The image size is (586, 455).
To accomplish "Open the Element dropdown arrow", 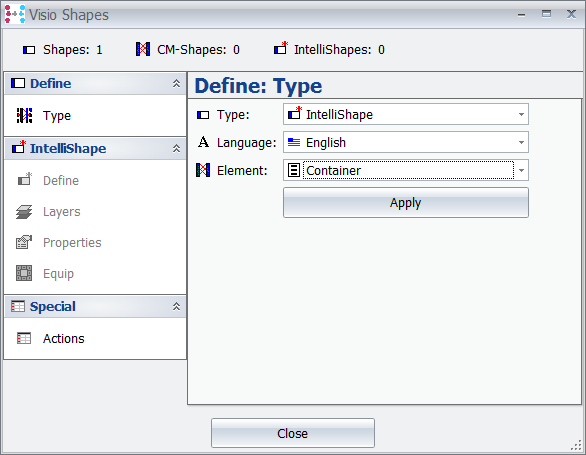I will pos(521,170).
